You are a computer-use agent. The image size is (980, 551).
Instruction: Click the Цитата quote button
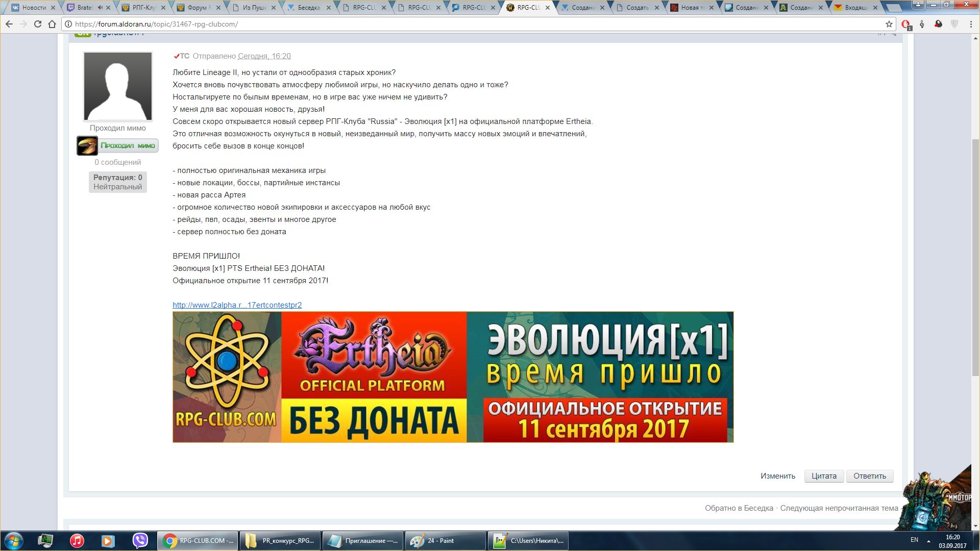click(x=824, y=476)
